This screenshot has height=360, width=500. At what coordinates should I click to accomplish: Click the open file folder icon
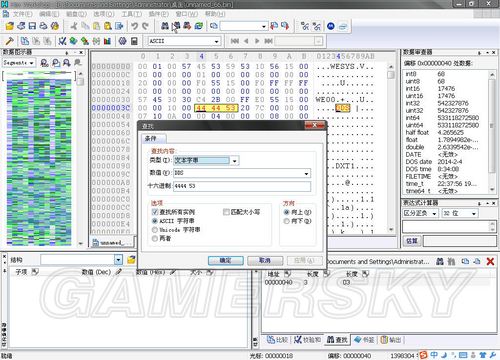10,26
